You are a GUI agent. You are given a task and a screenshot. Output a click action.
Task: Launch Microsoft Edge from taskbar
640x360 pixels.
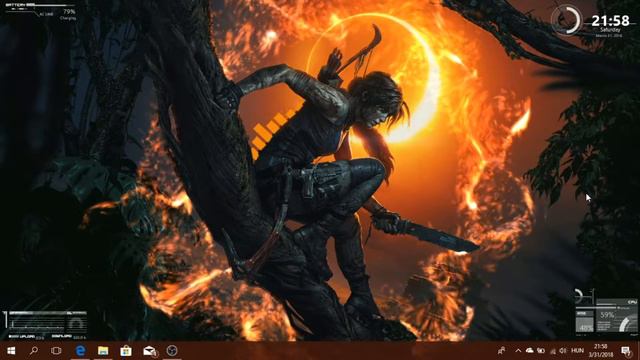[x=80, y=351]
